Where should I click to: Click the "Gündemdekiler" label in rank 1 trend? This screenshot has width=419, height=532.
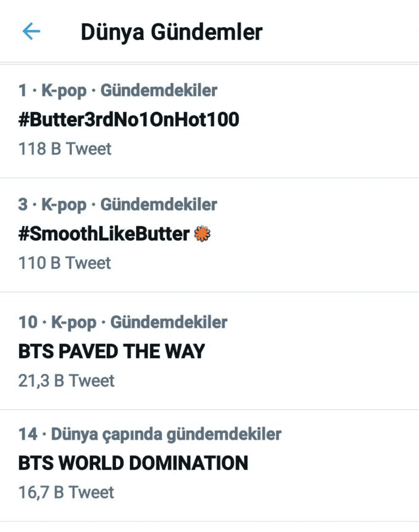click(x=159, y=91)
